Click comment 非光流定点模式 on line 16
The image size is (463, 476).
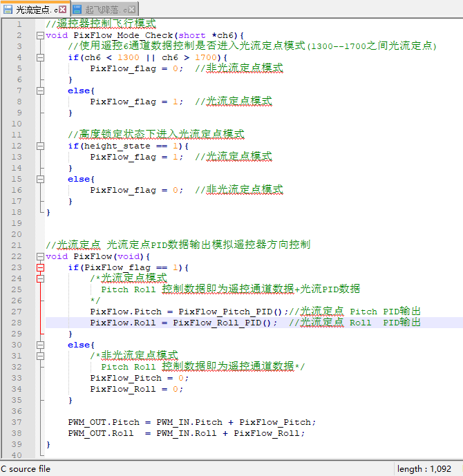tap(245, 189)
